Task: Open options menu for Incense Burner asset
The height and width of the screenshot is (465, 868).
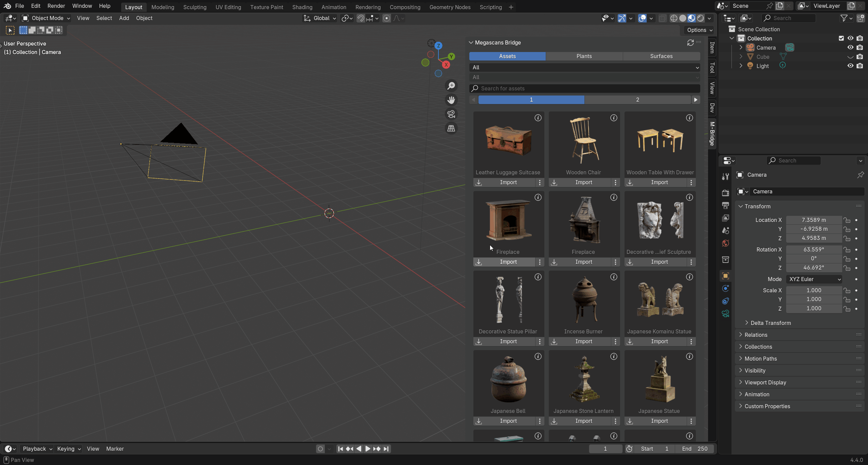Action: pos(615,341)
